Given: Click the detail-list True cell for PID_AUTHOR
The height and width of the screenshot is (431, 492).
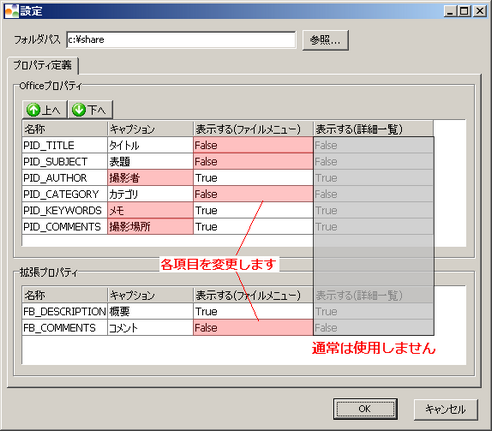Looking at the screenshot, I should click(x=373, y=178).
